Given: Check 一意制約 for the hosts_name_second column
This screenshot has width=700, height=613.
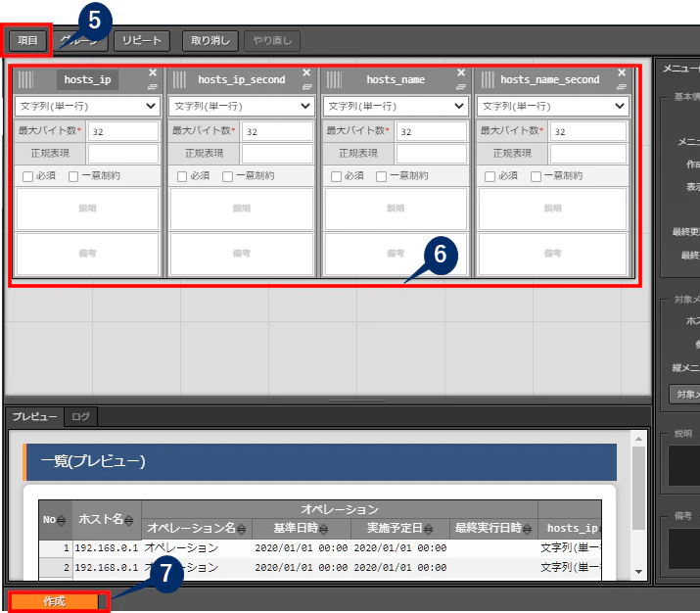Looking at the screenshot, I should [x=537, y=176].
